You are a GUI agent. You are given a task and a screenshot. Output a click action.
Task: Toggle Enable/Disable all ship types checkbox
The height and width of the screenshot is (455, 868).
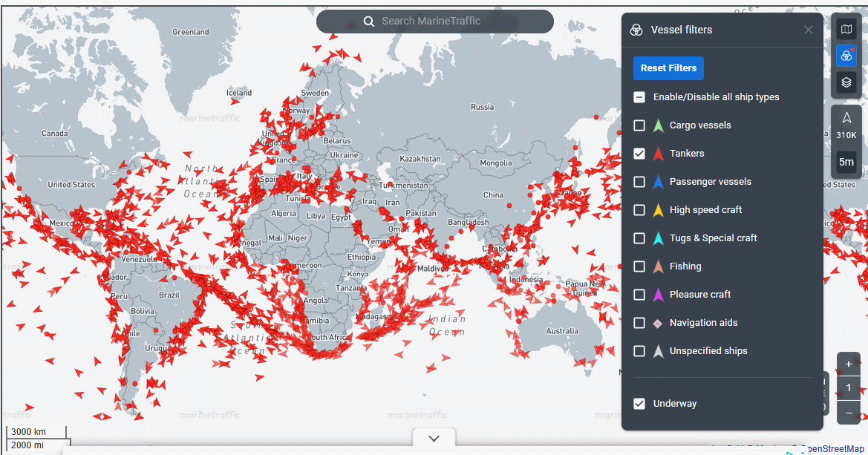[x=639, y=97]
